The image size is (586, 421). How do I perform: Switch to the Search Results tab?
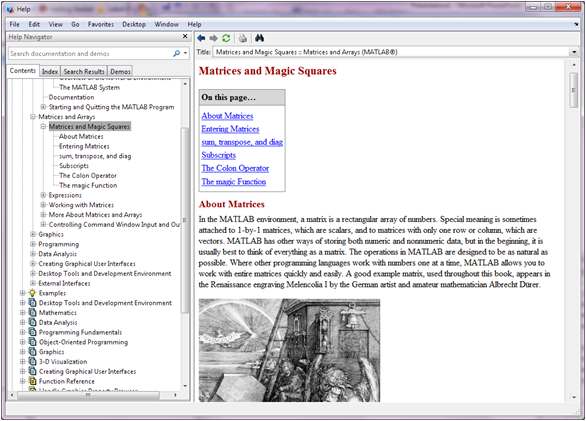84,71
